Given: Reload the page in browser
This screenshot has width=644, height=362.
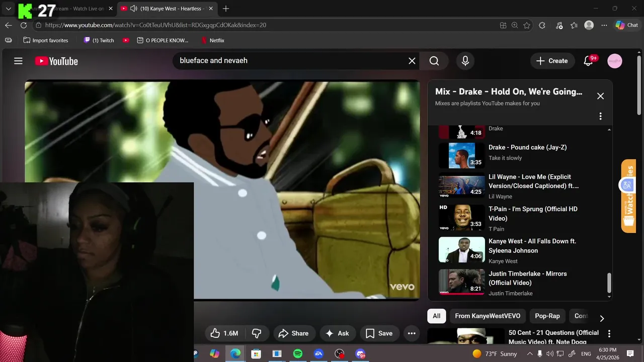Looking at the screenshot, I should (x=24, y=25).
